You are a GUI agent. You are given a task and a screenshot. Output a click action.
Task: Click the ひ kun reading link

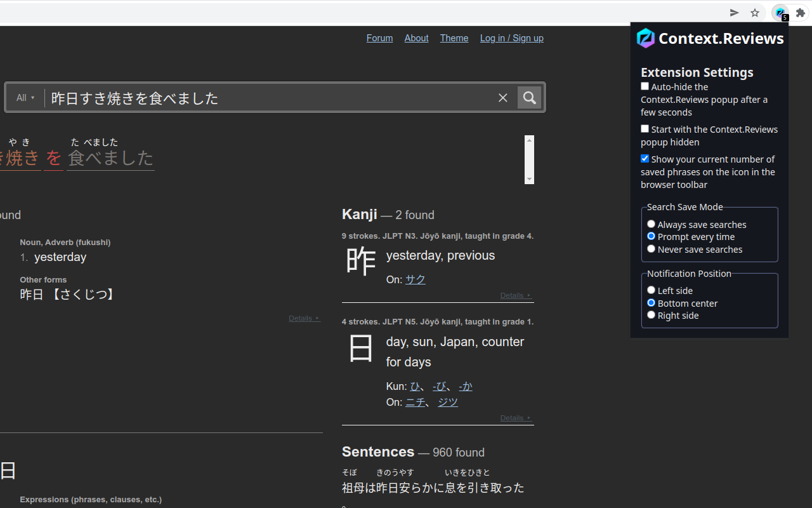click(416, 386)
